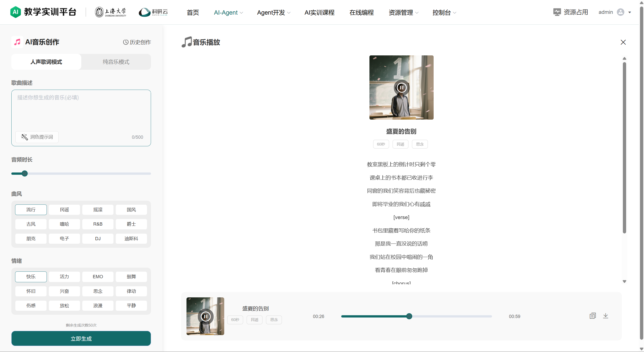This screenshot has height=352, width=644.
Task: Open AI实训课程 in the navigation
Action: coord(319,12)
